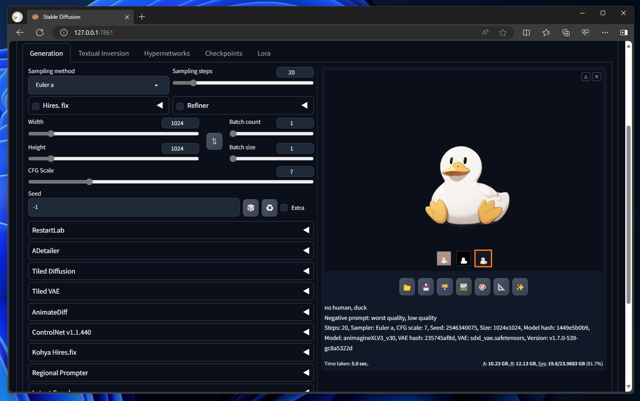640x401 pixels.
Task: Expand the ControlNet v1.1.440 accordion
Action: coord(171,332)
